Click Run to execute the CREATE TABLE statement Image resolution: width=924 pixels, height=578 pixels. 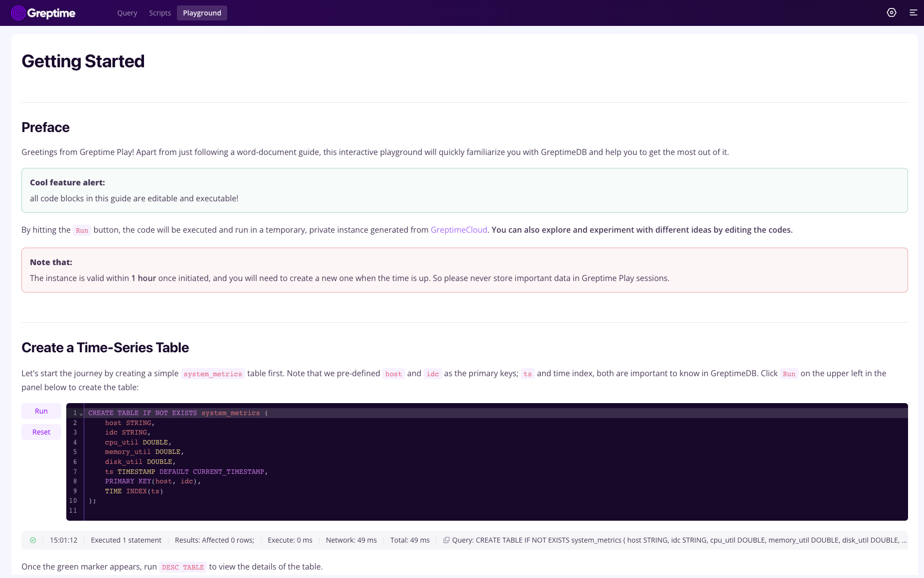pos(41,411)
